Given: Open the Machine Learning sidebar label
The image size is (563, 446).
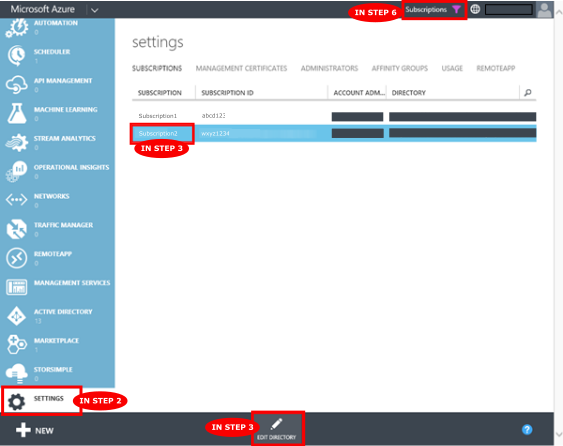Looking at the screenshot, I should coord(65,110).
